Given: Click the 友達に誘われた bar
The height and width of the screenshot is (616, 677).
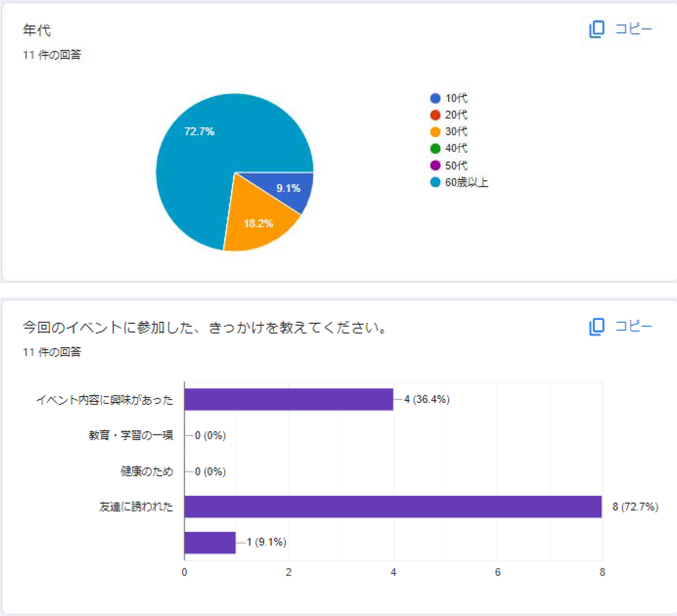Looking at the screenshot, I should point(393,506).
